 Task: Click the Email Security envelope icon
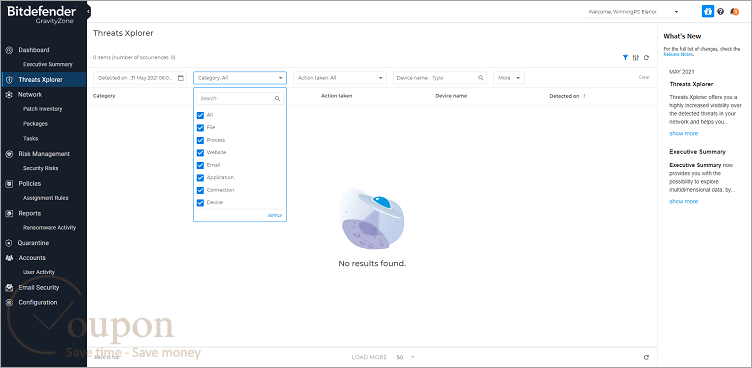(9, 288)
